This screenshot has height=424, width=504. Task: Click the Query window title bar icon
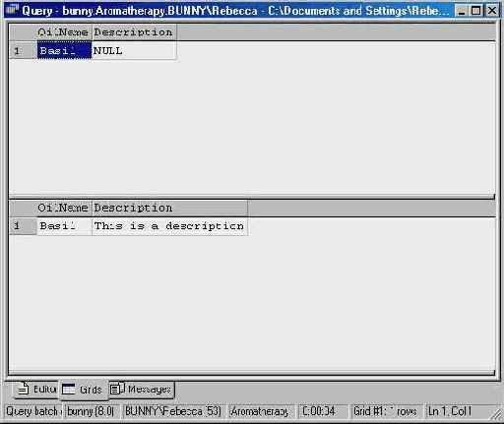click(x=12, y=9)
